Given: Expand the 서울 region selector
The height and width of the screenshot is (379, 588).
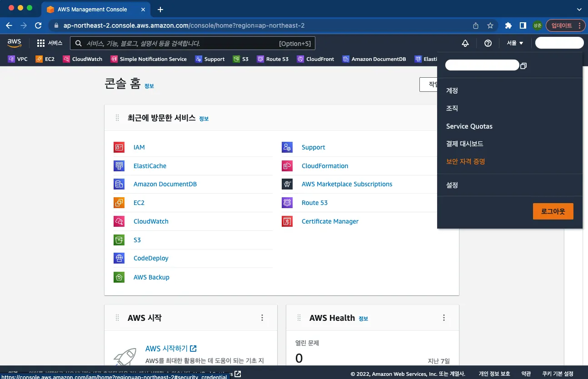Looking at the screenshot, I should (515, 43).
